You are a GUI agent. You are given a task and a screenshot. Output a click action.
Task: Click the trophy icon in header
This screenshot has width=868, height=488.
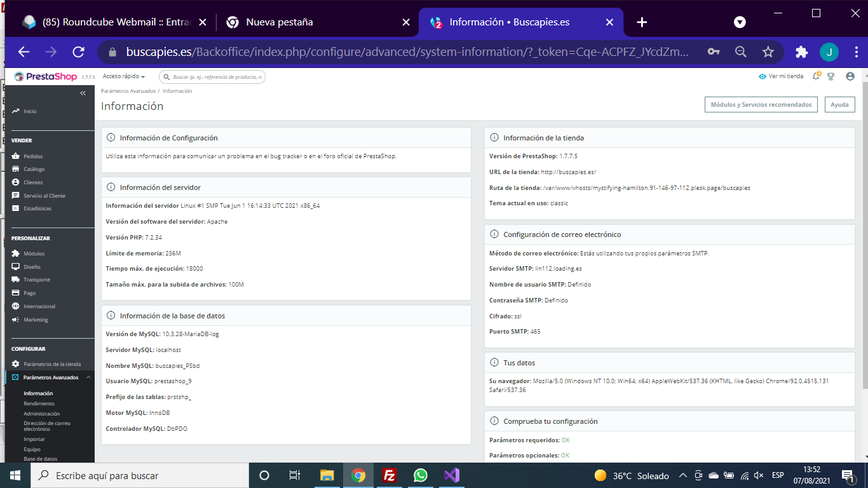[831, 76]
